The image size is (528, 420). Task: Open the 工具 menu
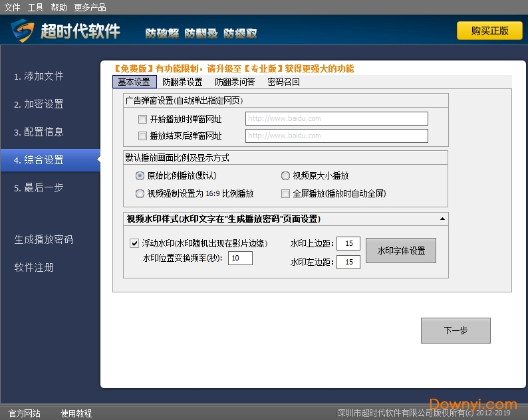pyautogui.click(x=35, y=7)
